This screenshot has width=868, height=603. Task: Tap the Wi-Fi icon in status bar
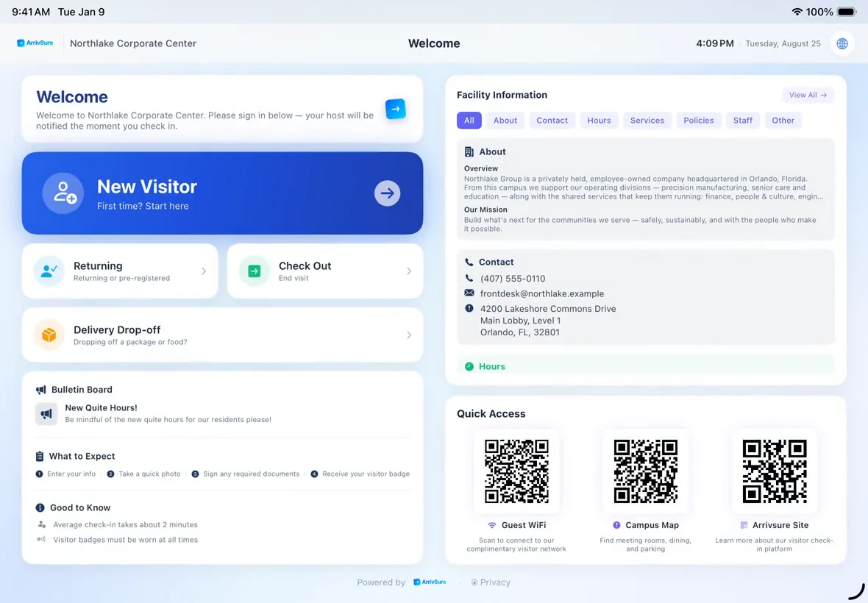(x=797, y=12)
